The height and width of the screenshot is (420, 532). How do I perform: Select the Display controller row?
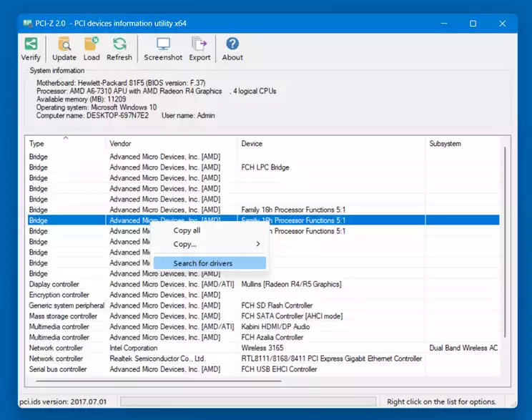[263, 284]
